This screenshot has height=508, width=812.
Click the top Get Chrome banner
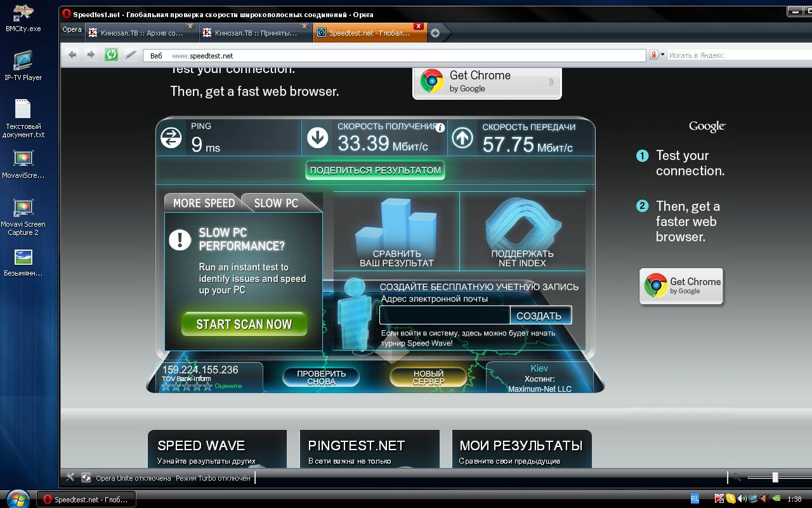pos(487,83)
